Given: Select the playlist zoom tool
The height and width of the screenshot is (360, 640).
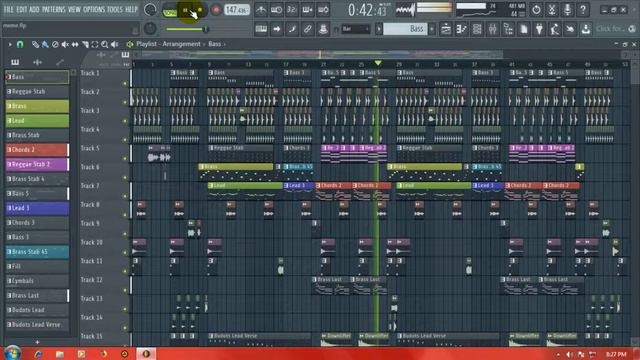Looking at the screenshot, I should (104, 44).
